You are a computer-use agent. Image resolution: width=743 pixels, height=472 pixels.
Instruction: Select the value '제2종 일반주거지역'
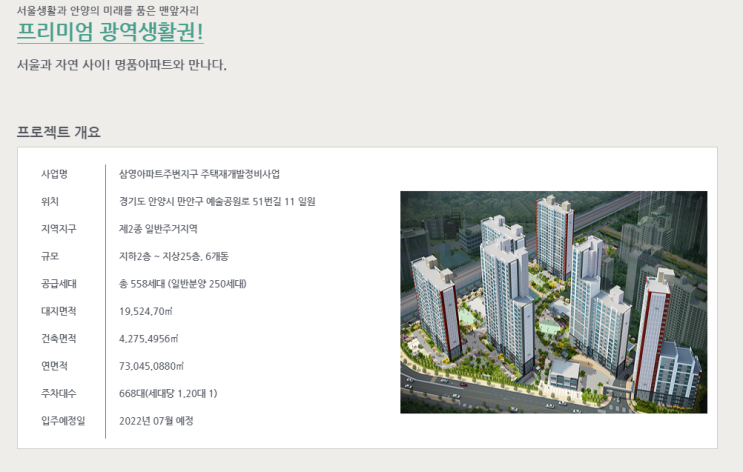coord(158,229)
